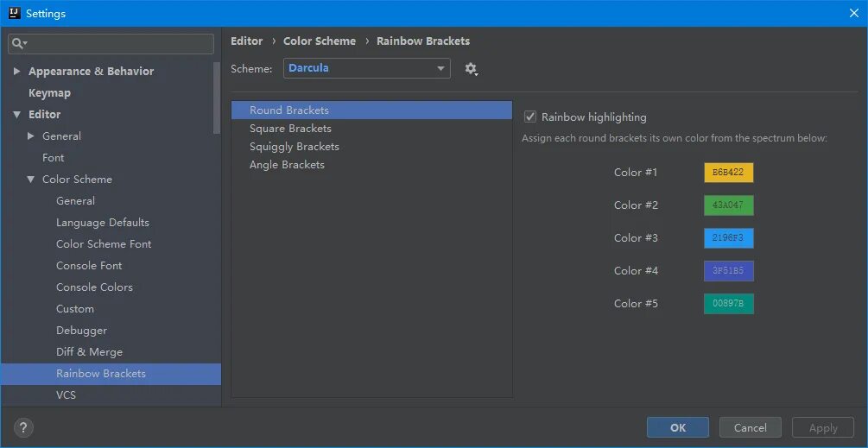Open Color #3 swatch 2196F3
The height and width of the screenshot is (448, 868).
728,238
